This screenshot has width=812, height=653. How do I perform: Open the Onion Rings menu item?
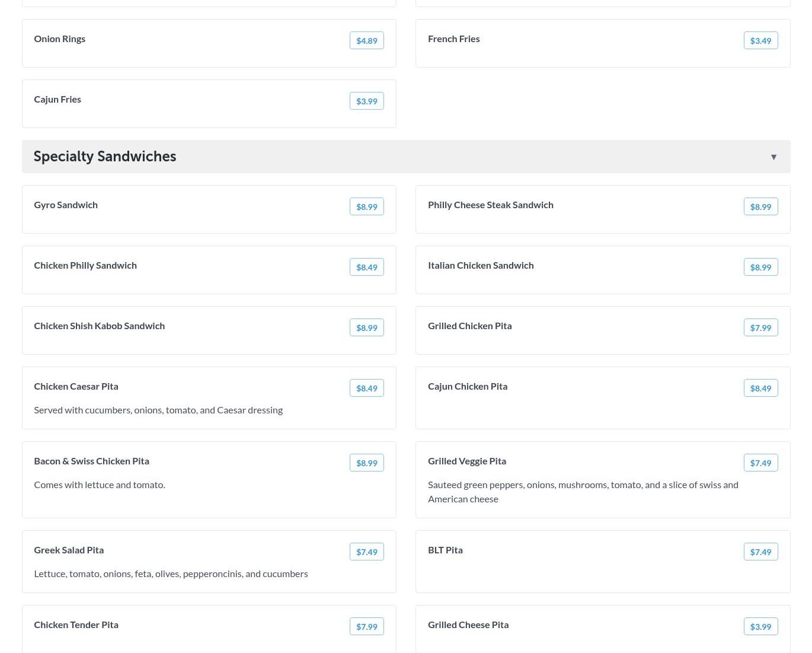coord(60,39)
